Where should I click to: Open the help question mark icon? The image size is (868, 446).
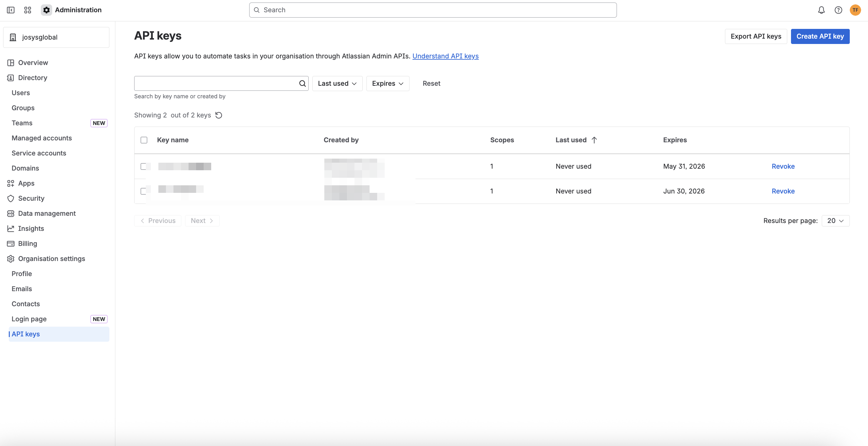click(x=838, y=10)
